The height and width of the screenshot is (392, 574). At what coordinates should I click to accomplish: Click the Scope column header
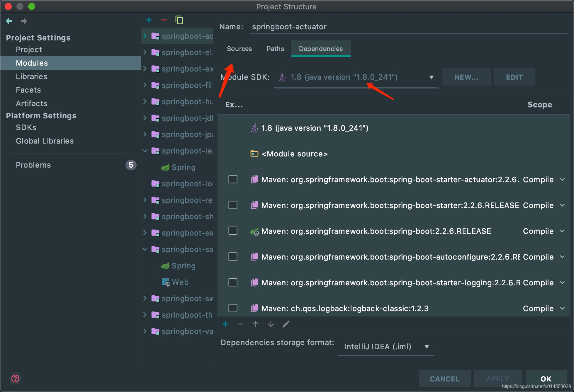pyautogui.click(x=540, y=105)
